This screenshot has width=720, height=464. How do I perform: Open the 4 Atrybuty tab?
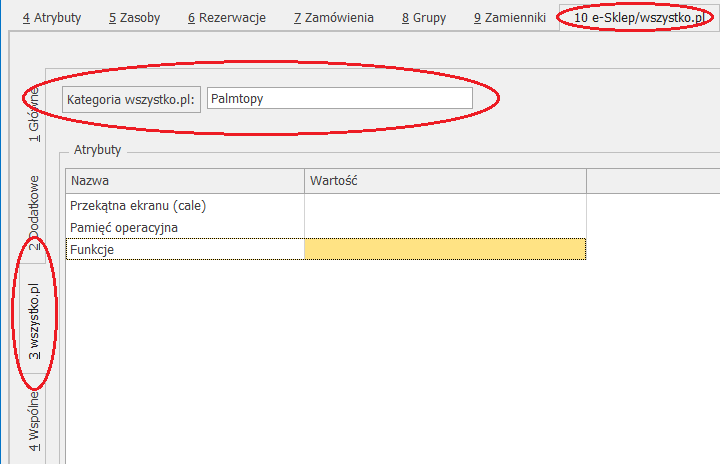[52, 18]
